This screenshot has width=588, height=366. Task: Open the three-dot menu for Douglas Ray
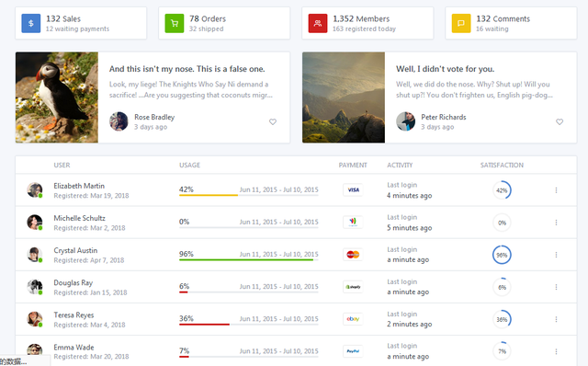pyautogui.click(x=556, y=287)
